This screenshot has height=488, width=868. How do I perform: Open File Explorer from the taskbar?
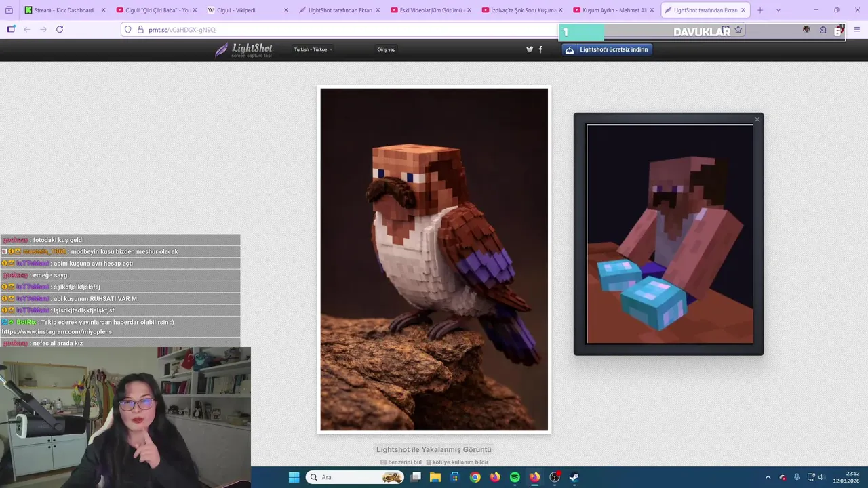435,477
